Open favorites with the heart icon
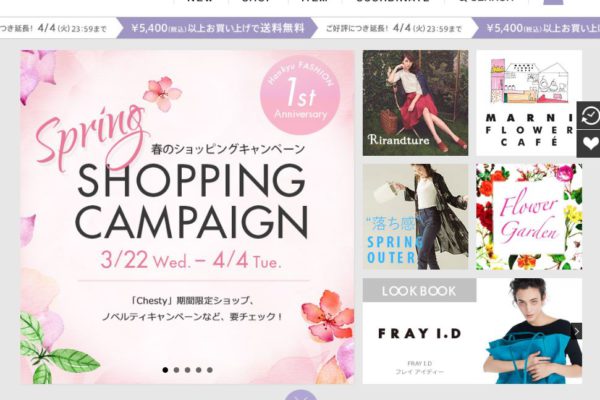 [589, 144]
